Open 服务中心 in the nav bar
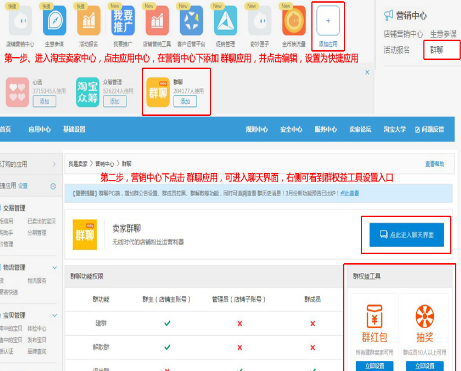Image resolution: width=461 pixels, height=371 pixels. pos(326,129)
